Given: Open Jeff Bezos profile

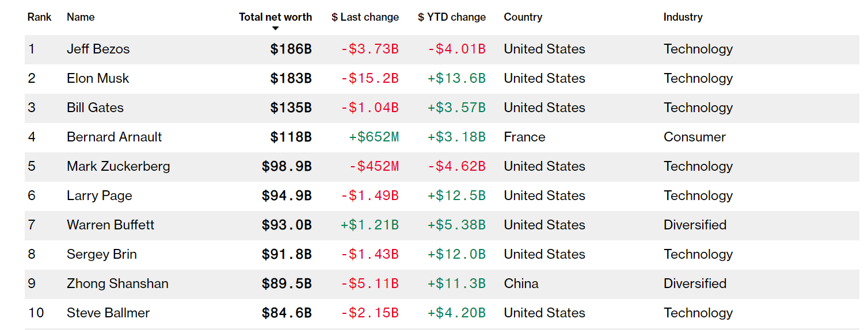Looking at the screenshot, I should click(x=98, y=49).
